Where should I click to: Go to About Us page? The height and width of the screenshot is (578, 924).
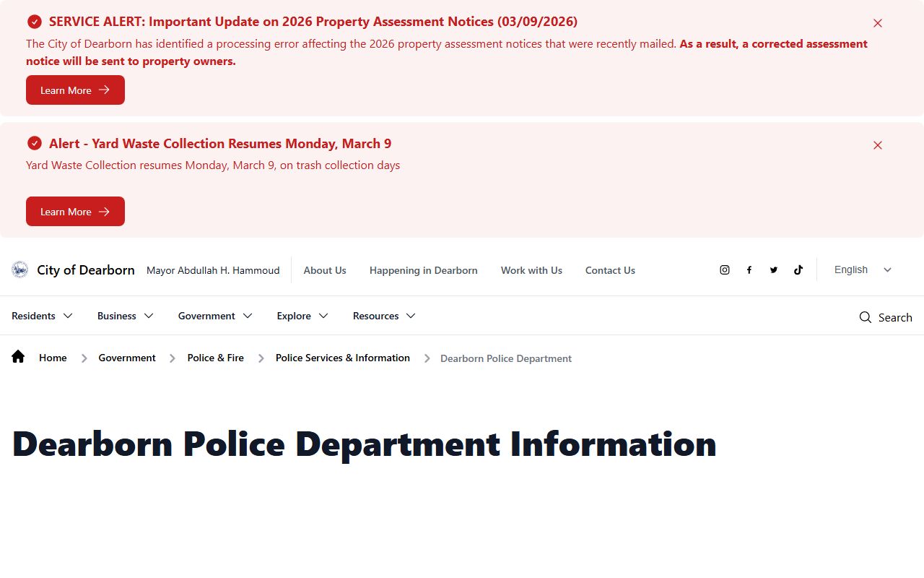pos(325,270)
